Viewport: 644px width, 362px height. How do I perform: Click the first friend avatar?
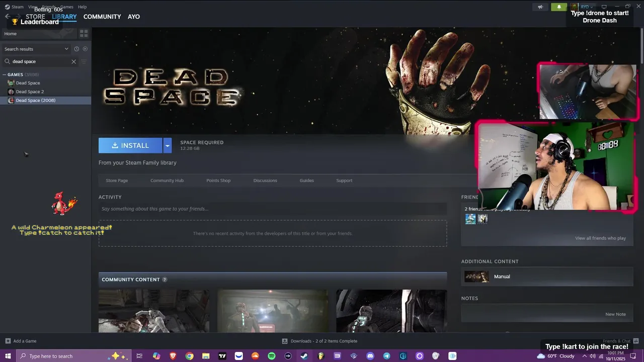[x=470, y=219]
